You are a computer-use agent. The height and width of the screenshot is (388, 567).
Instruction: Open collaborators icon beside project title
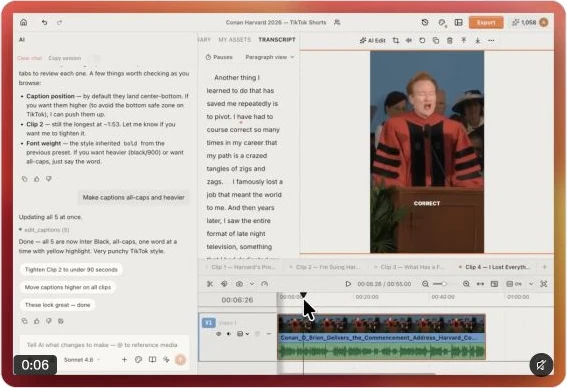pyautogui.click(x=337, y=22)
